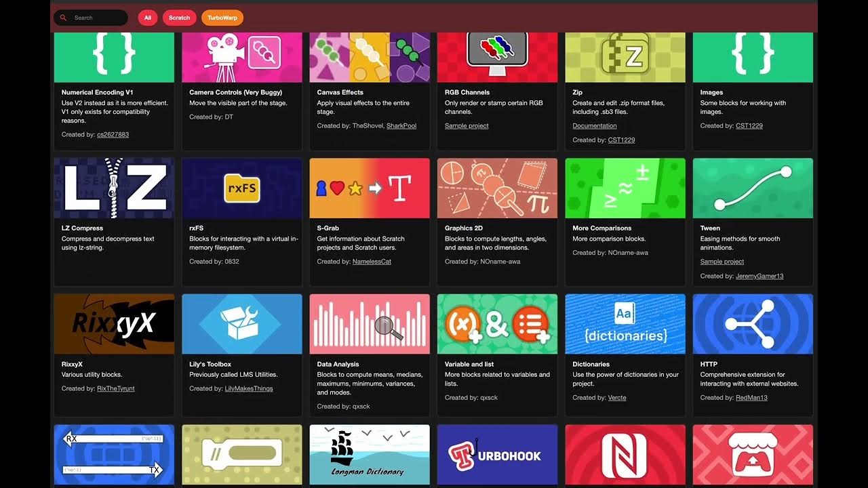Click the rxFS folder icon
The height and width of the screenshot is (488, 868).
pyautogui.click(x=242, y=188)
